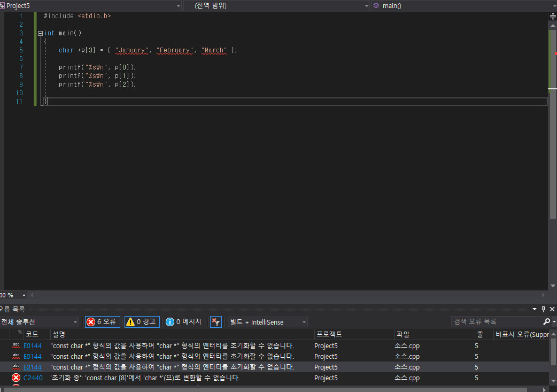Sort by the 설명 column header
The height and width of the screenshot is (392, 557).
pyautogui.click(x=59, y=334)
